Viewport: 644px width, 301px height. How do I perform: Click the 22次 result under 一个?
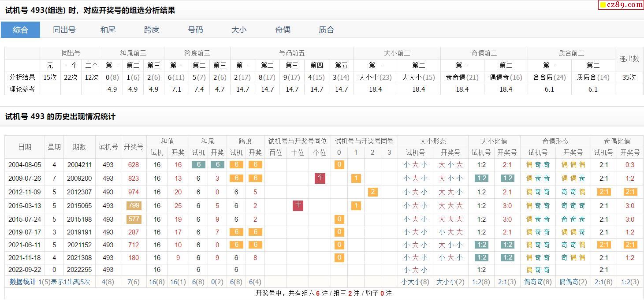71,77
